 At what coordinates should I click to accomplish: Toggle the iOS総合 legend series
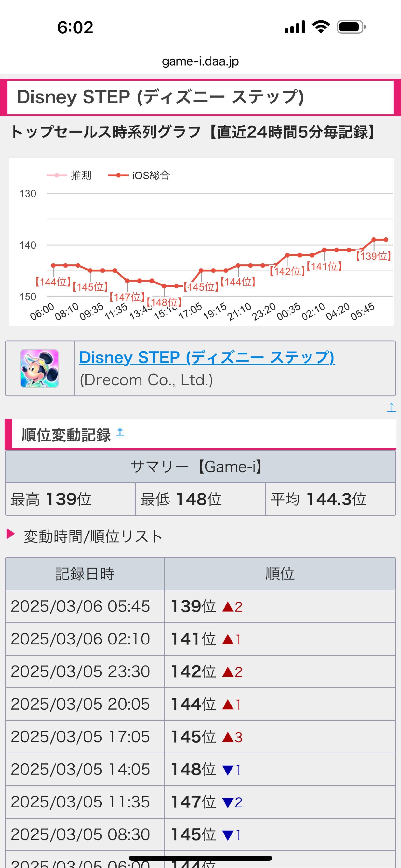pos(139,175)
